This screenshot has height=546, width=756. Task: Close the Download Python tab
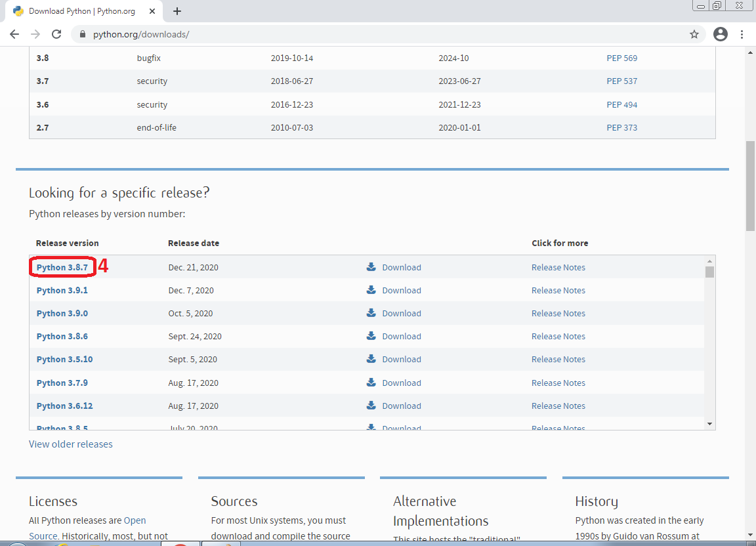pyautogui.click(x=153, y=11)
